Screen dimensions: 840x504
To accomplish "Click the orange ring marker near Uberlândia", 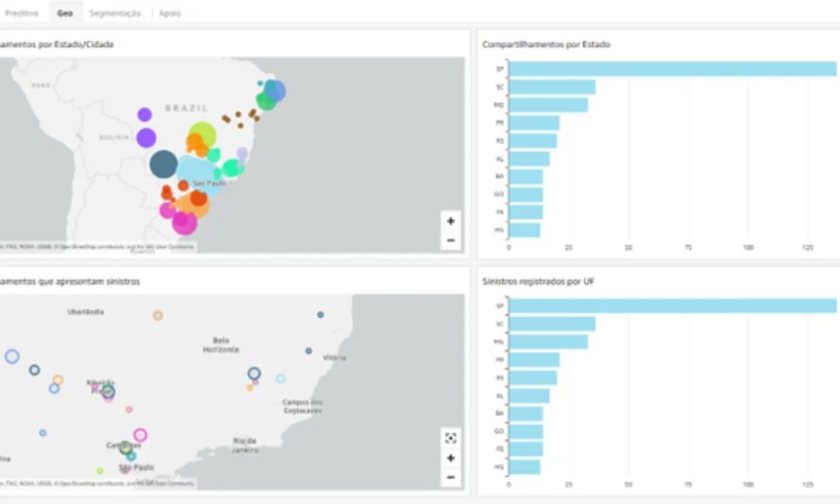I will click(x=158, y=315).
